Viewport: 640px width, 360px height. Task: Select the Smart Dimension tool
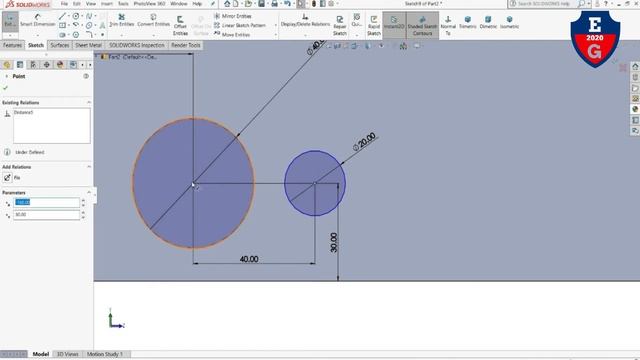point(37,20)
